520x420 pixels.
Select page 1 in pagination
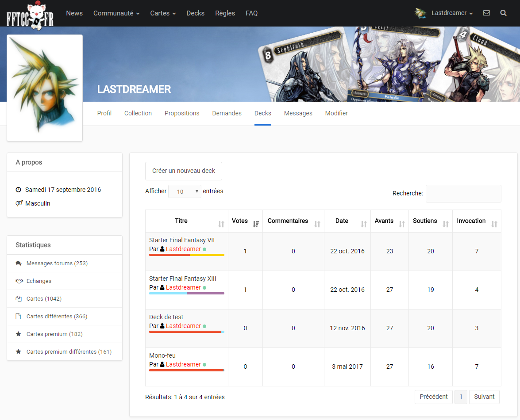click(x=461, y=397)
